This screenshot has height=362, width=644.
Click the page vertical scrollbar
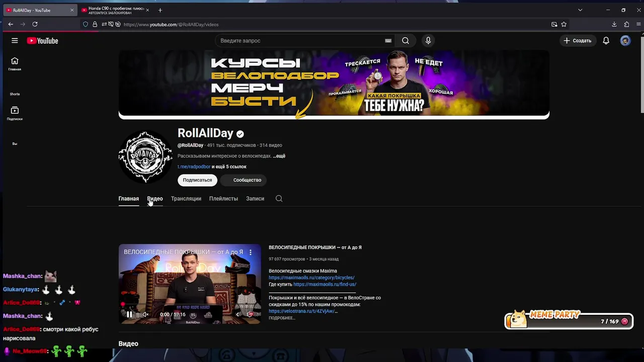(x=641, y=75)
